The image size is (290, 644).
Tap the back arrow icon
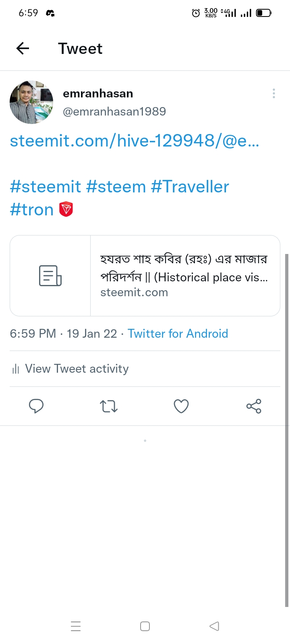coord(23,49)
